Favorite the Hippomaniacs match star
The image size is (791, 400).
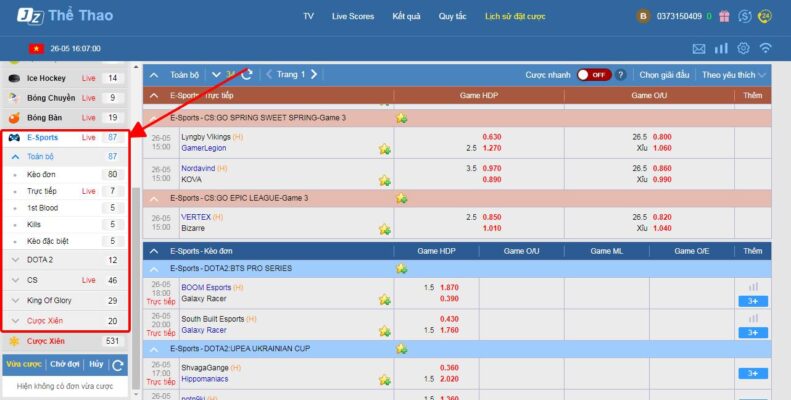(x=385, y=380)
